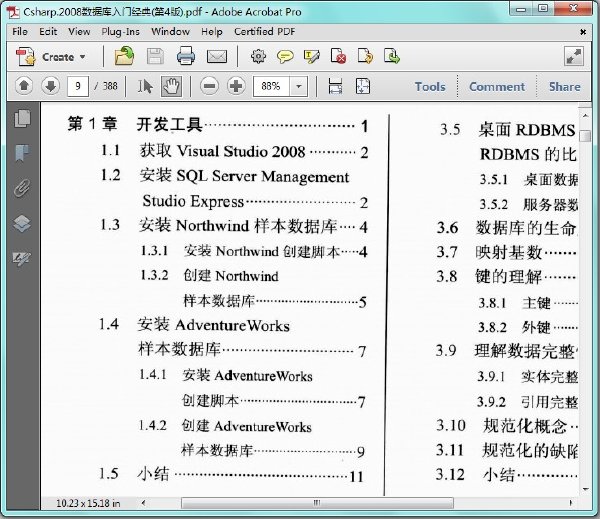600x519 pixels.
Task: Click the fit width scrolling icon
Action: point(335,86)
